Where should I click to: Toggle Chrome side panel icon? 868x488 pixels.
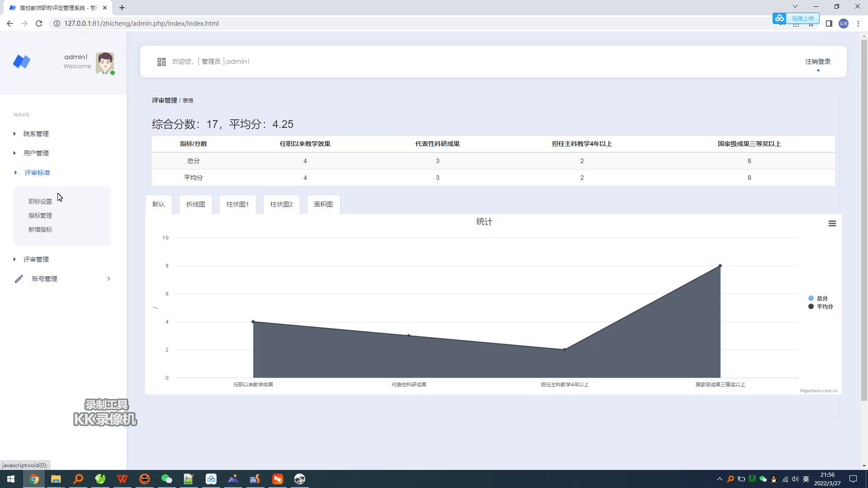pos(829,23)
